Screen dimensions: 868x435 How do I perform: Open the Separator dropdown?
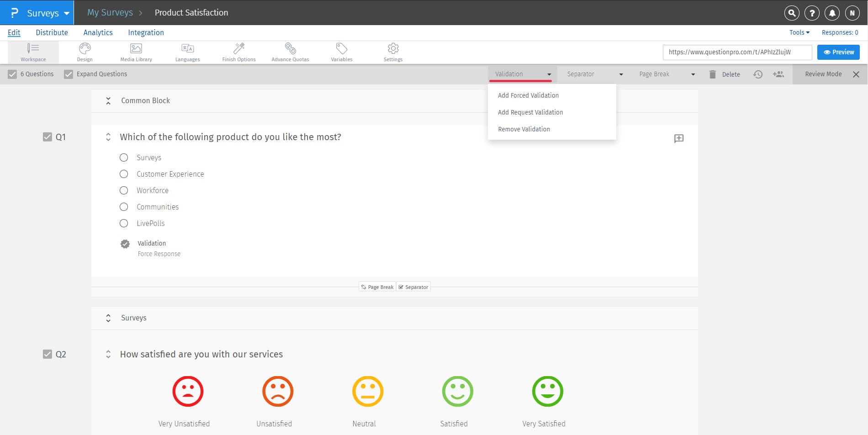point(594,74)
